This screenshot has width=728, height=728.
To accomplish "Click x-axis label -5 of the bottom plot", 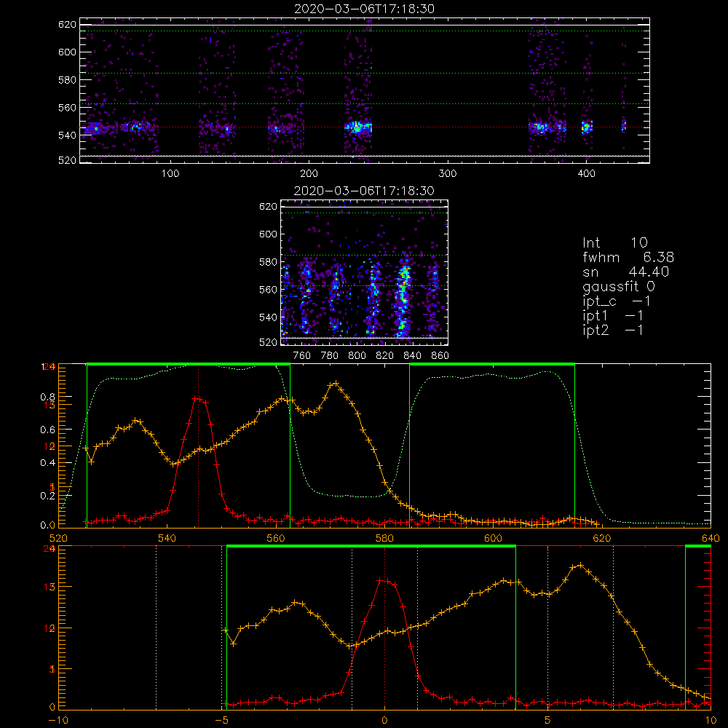I will tap(221, 720).
